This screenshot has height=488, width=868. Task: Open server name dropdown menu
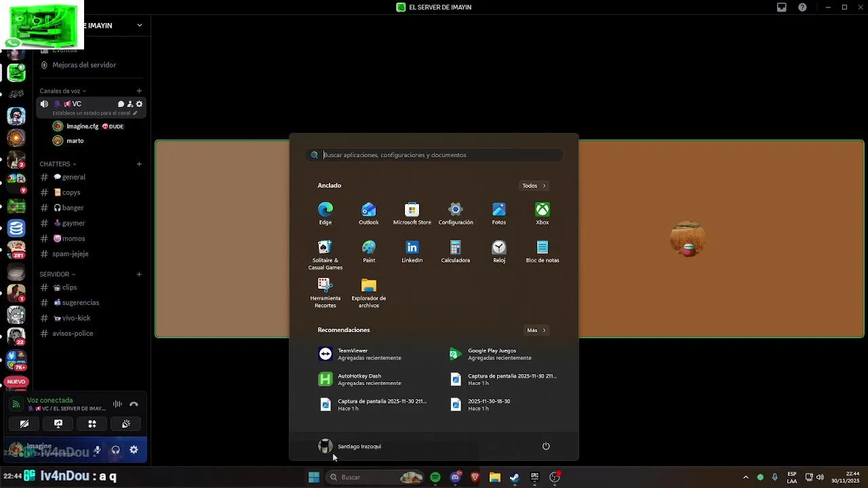[x=140, y=25]
